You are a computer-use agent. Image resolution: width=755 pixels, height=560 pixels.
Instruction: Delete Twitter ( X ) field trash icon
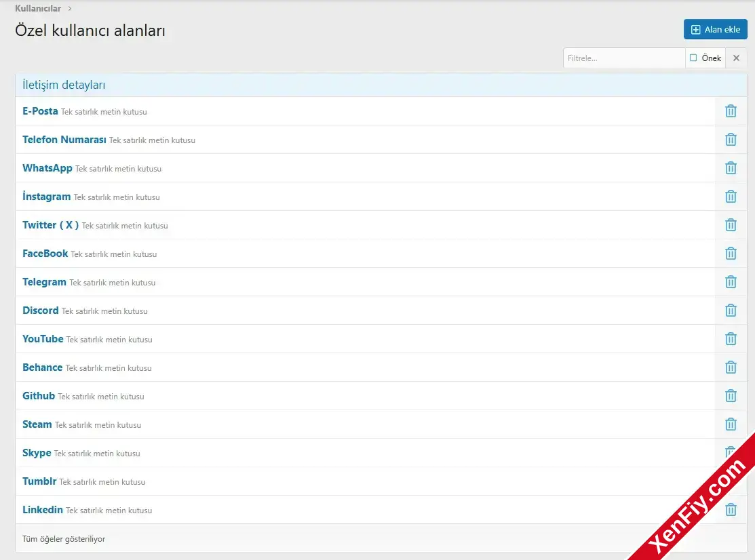point(731,224)
